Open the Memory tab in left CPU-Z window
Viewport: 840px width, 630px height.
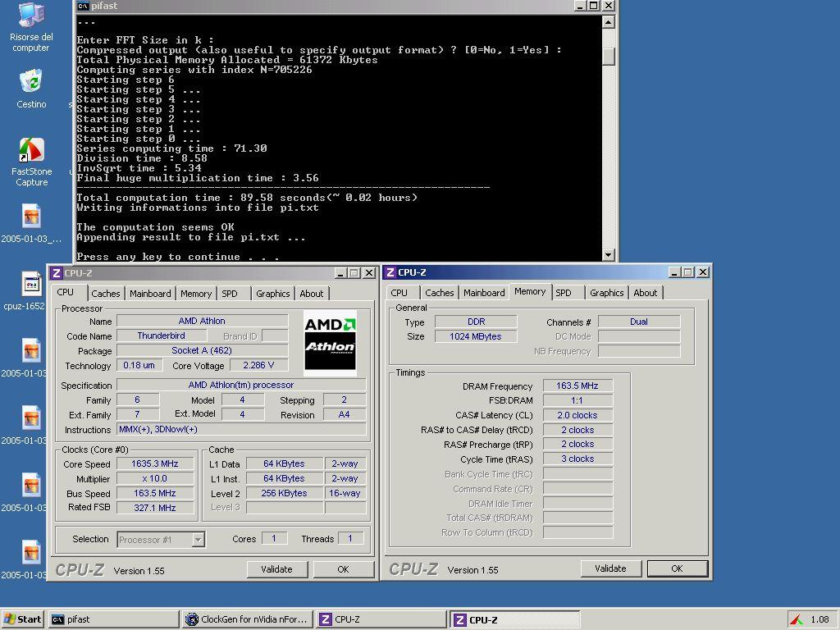point(195,294)
